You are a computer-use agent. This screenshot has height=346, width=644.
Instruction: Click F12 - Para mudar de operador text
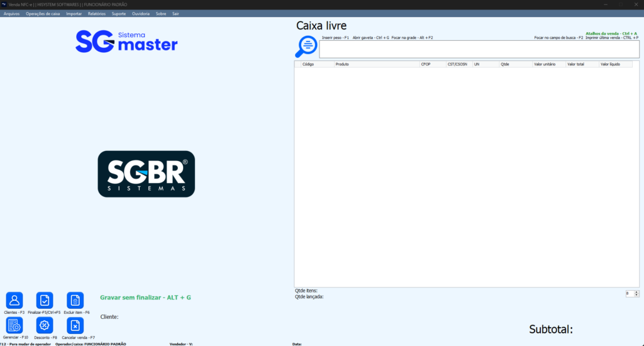point(25,344)
